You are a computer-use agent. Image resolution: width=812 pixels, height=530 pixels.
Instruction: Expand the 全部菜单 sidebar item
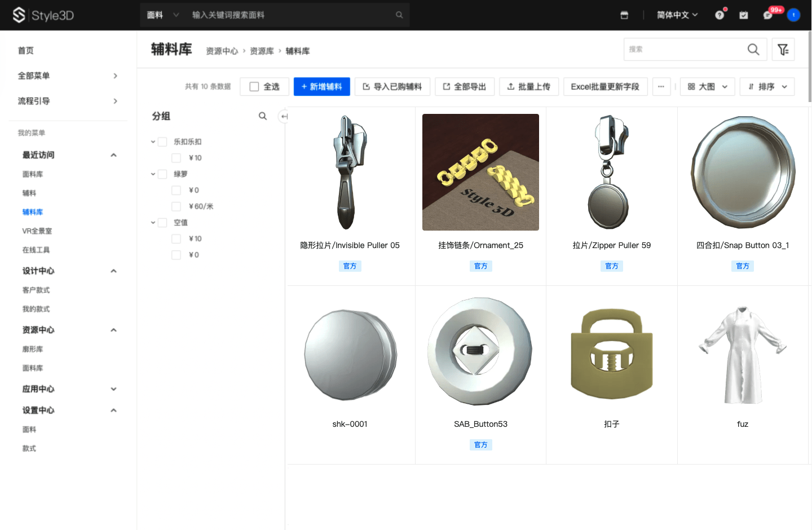(x=68, y=76)
